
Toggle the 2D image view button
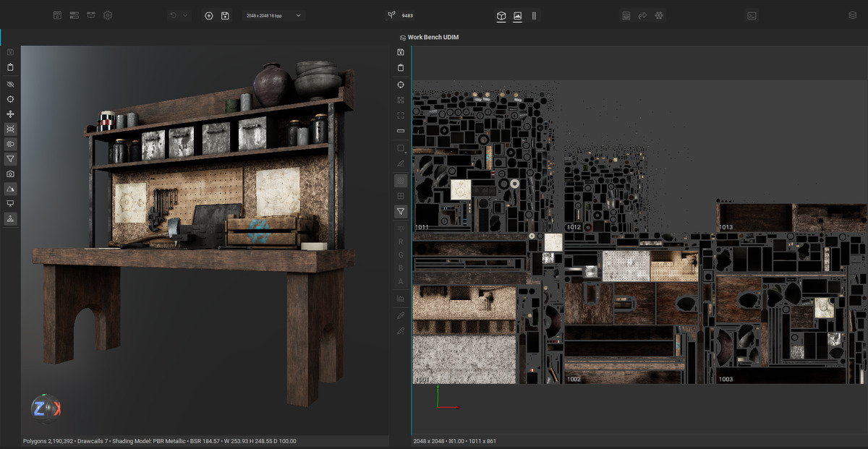(x=518, y=15)
